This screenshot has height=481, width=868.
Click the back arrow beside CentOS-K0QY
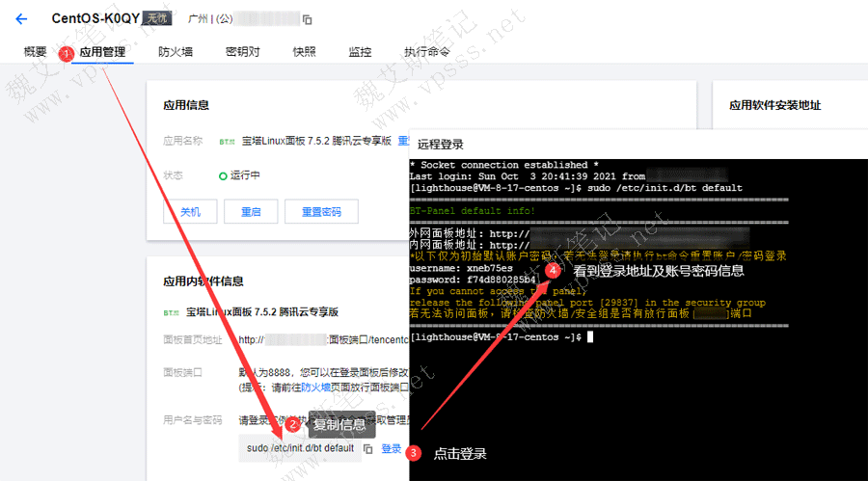pyautogui.click(x=21, y=19)
